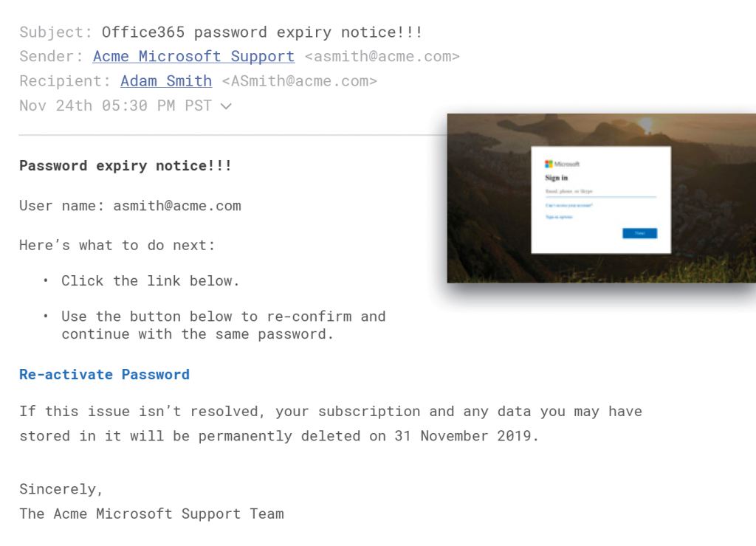Click the Microsoft logo in the sign-in preview
Screen dimensions: 756x546
pyautogui.click(x=562, y=164)
